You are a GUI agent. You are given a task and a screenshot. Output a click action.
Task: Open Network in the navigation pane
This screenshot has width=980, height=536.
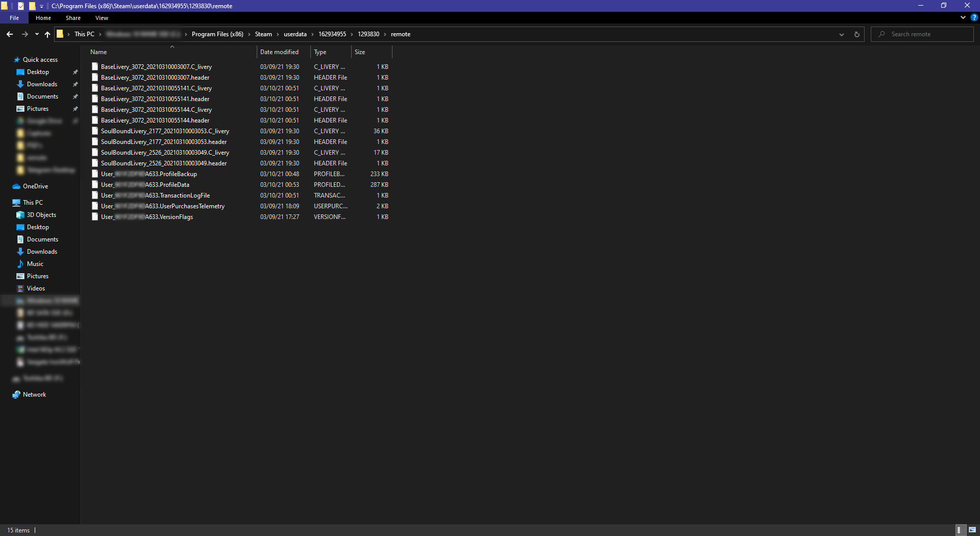tap(34, 395)
